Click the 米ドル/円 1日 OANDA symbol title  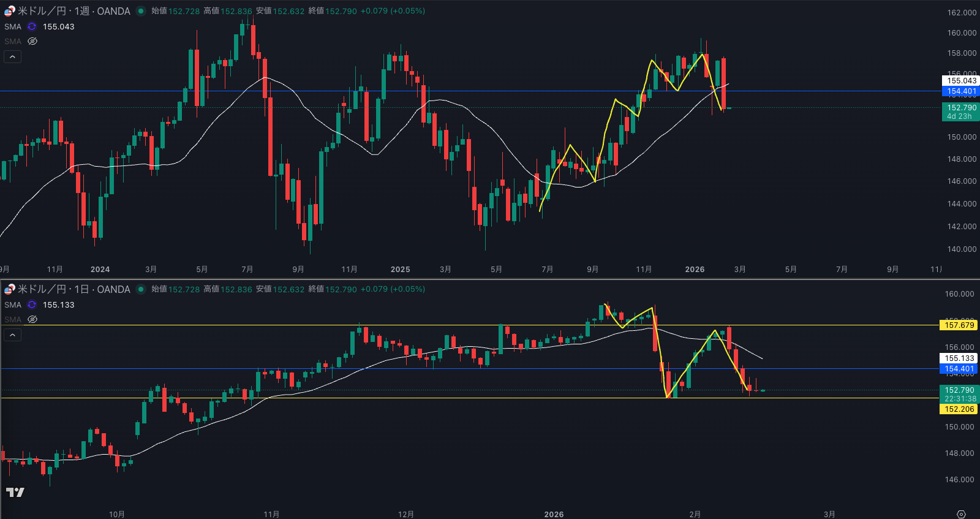73,289
